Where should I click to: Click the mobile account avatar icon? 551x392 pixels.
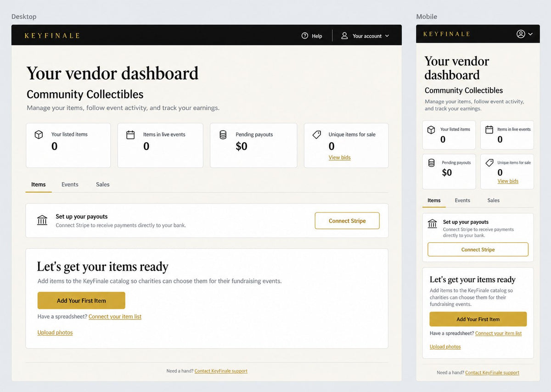point(521,34)
